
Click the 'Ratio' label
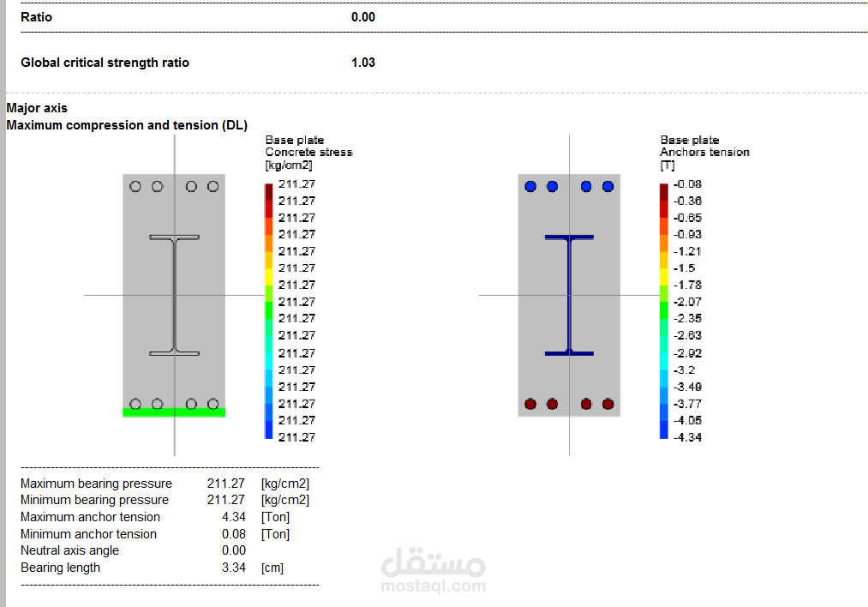(36, 17)
